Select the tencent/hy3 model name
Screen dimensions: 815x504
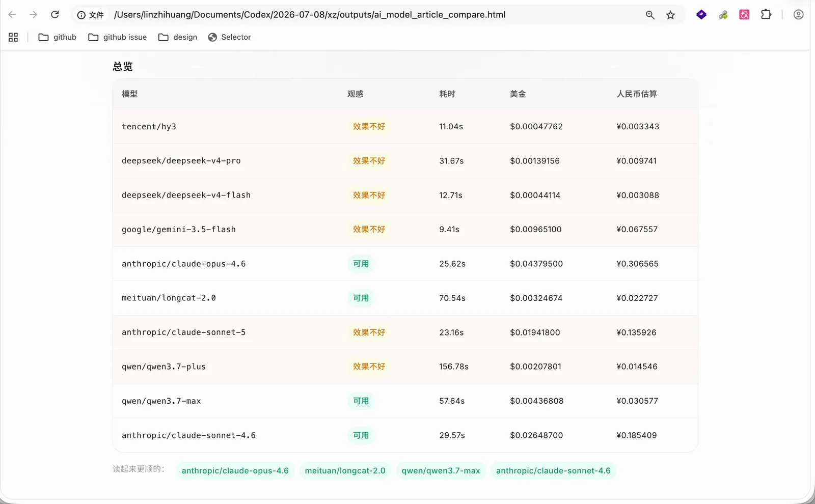149,127
